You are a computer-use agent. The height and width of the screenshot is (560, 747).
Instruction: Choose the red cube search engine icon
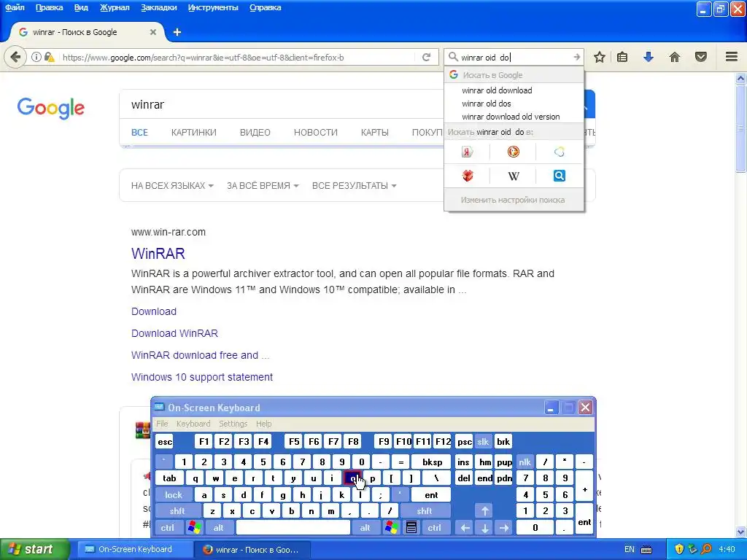tap(468, 176)
